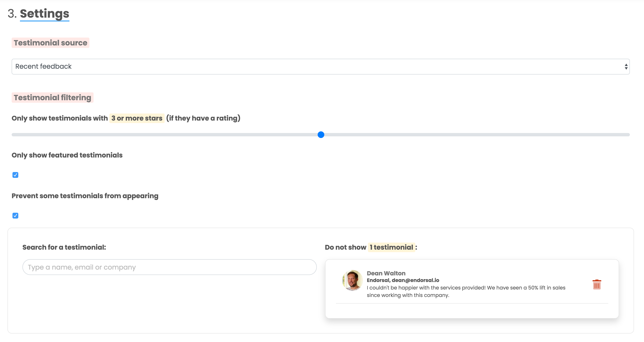
Task: Click Dean Walton's profile picture
Action: (x=352, y=280)
